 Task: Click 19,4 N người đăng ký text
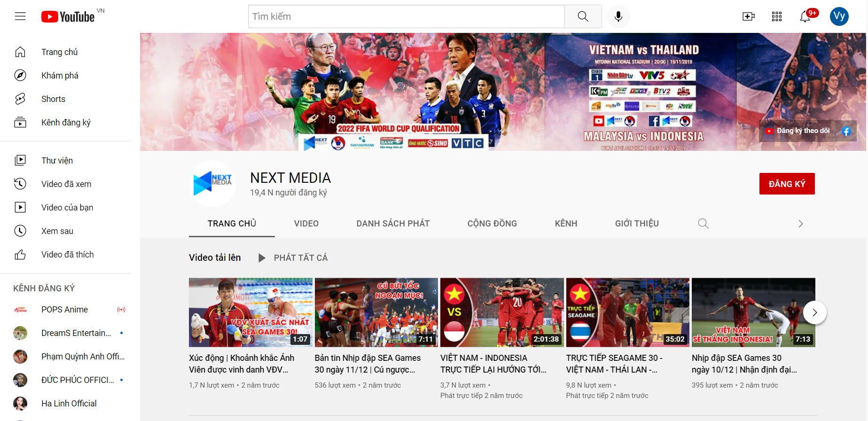pos(289,193)
